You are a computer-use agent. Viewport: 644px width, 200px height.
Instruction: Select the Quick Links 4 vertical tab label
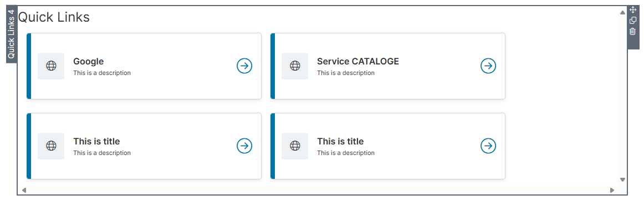point(11,34)
